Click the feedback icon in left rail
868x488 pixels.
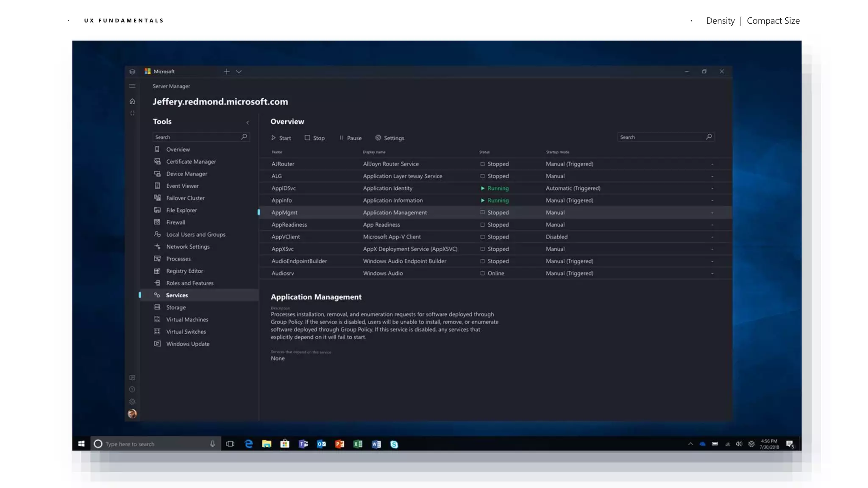coord(132,377)
